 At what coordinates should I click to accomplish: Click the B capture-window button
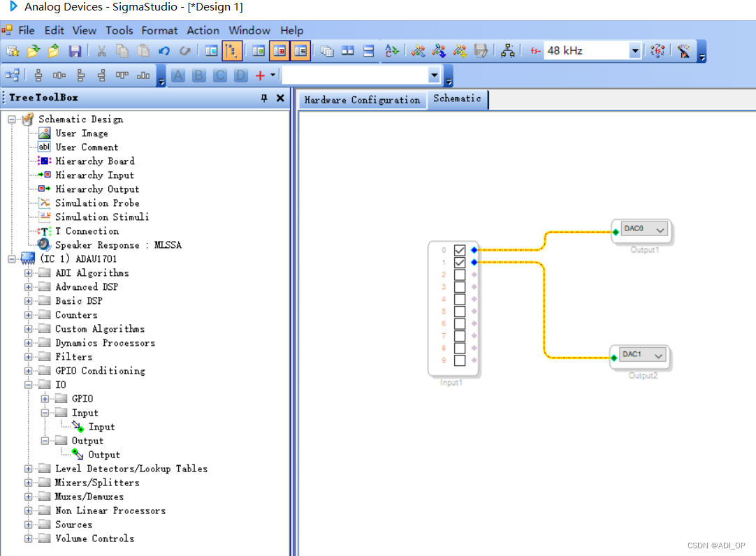coord(198,75)
